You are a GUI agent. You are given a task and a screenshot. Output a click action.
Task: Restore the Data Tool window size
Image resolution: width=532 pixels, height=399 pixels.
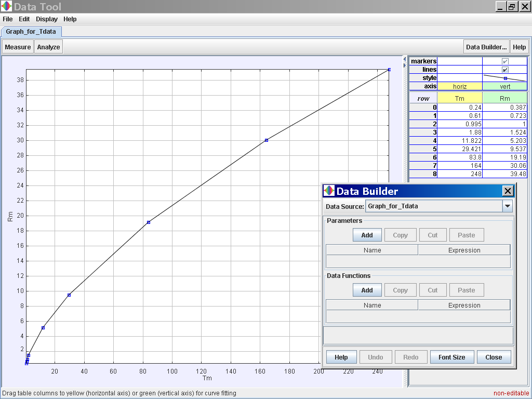tap(512, 7)
